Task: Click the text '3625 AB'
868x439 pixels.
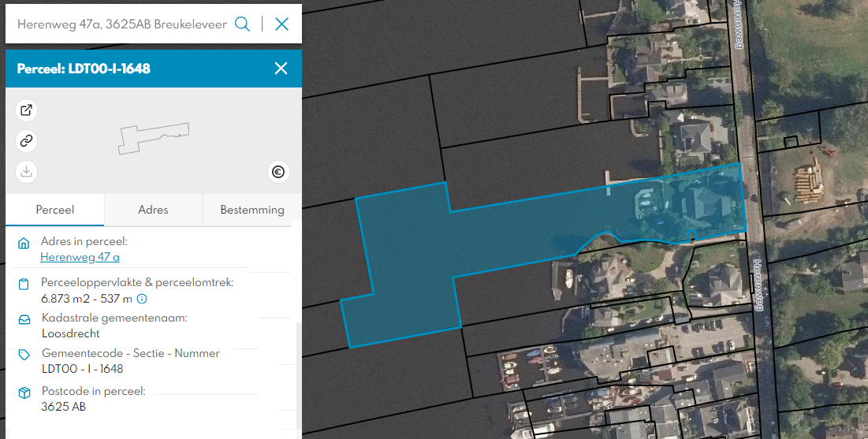Action: (64, 407)
